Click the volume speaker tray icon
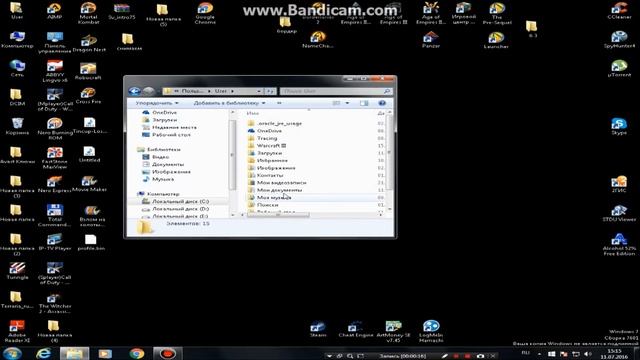Screen dimensions: 640x360 point(588,354)
